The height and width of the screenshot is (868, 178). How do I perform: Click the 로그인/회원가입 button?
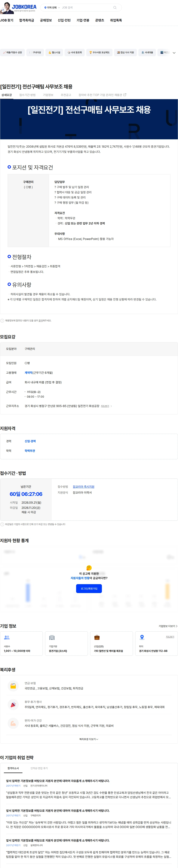click(x=89, y=589)
